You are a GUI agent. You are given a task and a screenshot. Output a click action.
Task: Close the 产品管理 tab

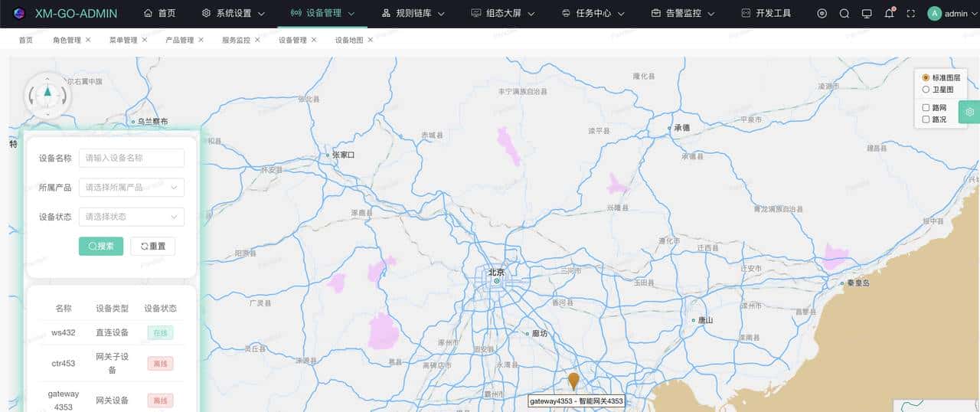201,40
